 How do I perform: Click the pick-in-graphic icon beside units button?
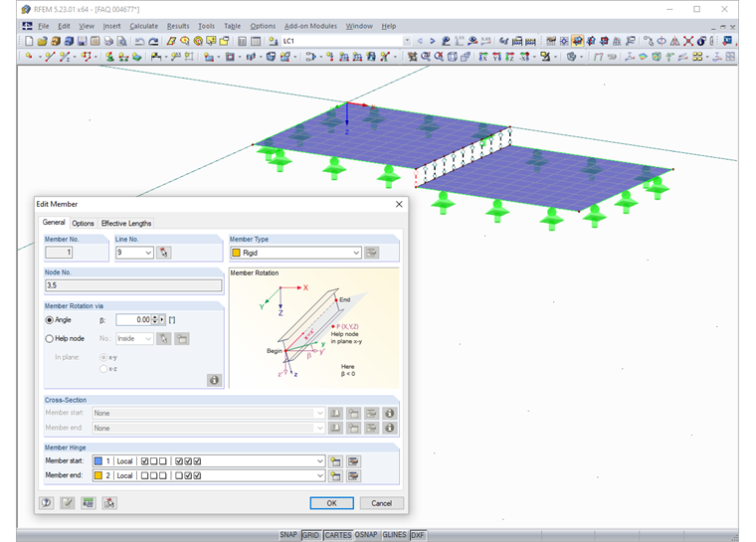(x=109, y=503)
